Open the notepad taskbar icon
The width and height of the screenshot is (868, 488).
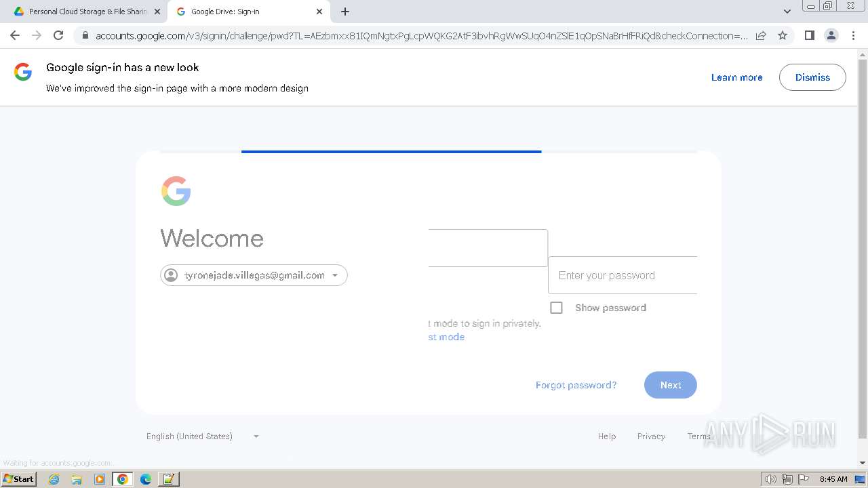click(169, 479)
